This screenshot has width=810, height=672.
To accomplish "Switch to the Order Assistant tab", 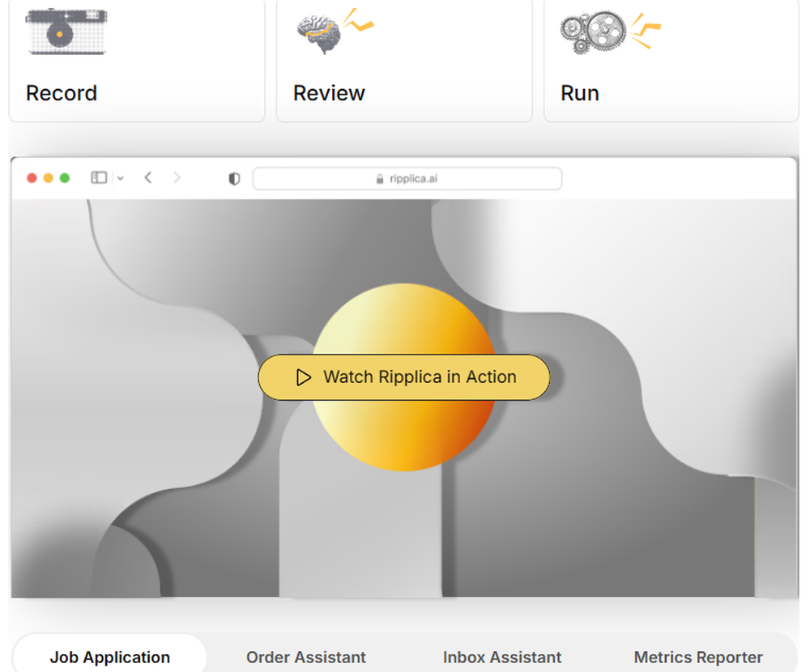I will [306, 657].
